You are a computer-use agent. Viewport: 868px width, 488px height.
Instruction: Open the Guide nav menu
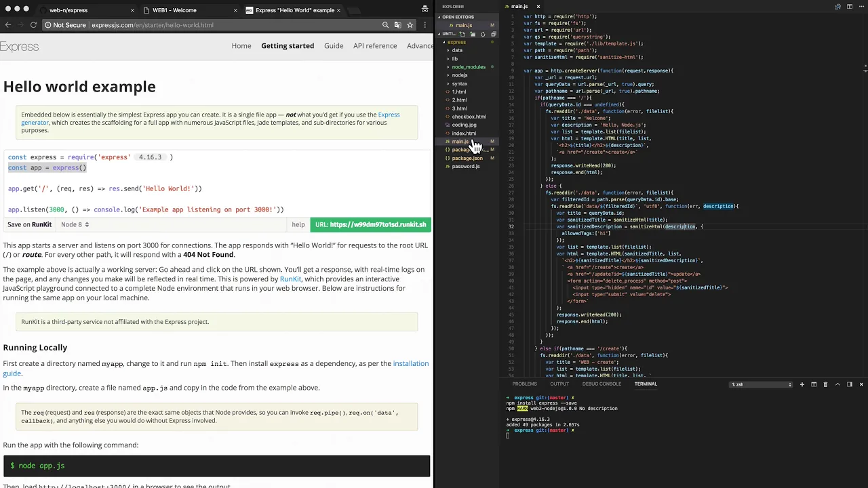[334, 46]
